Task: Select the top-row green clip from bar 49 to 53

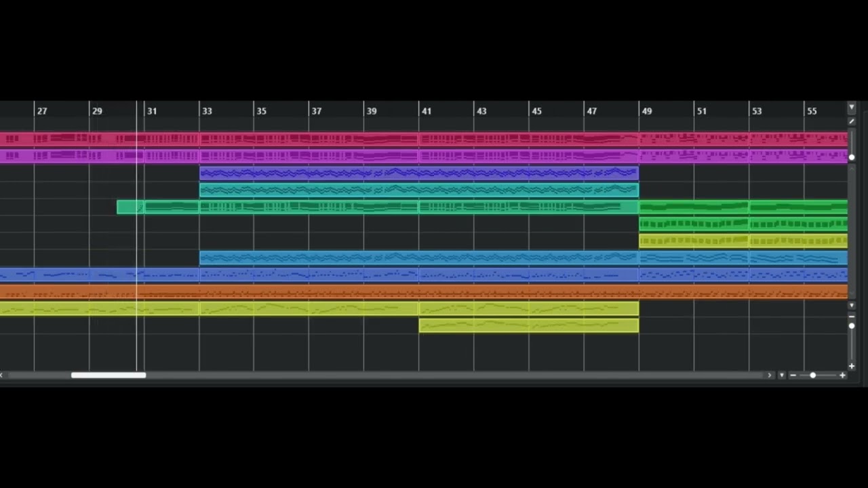Action: pos(694,207)
